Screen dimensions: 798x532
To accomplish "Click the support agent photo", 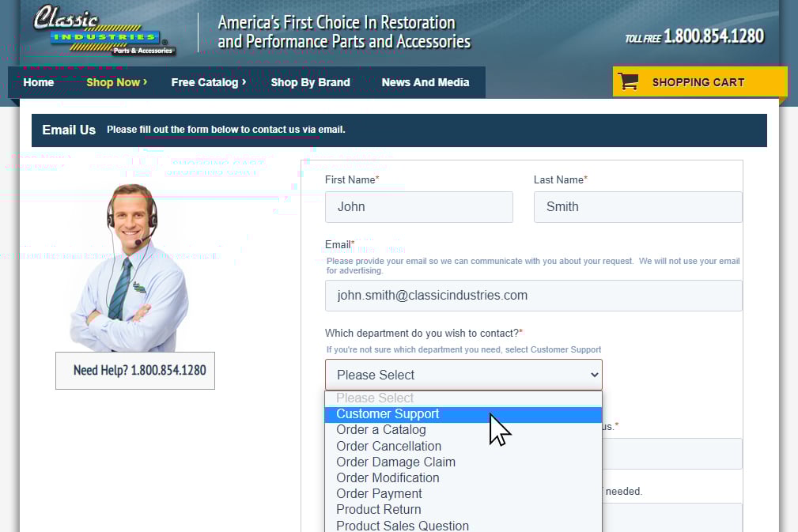I will pos(129,267).
